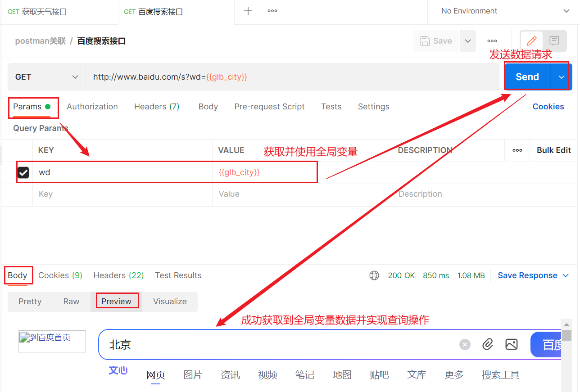
Task: Click the 到百度首页 logo image
Action: click(52, 342)
